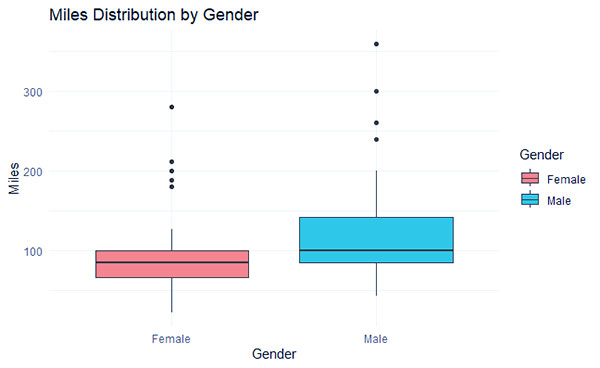Select the Male legend label
Viewport: 600px width, 368px height.
[x=559, y=201]
